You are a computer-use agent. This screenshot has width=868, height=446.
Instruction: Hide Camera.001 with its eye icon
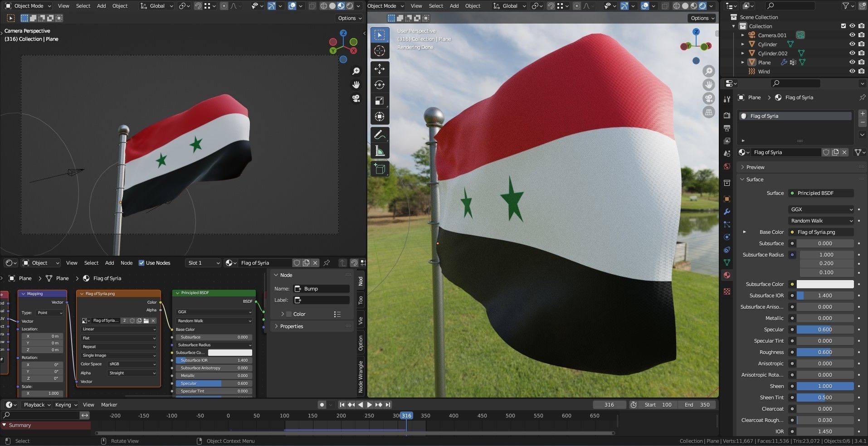tap(852, 35)
